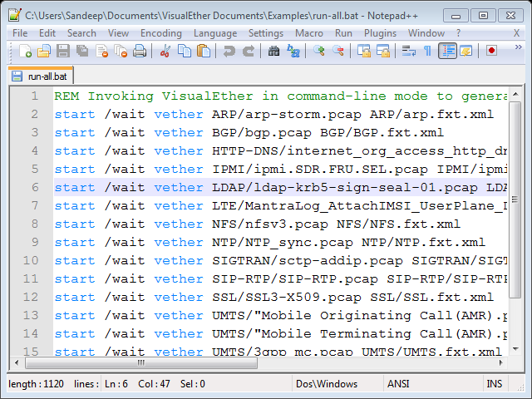This screenshot has width=532, height=399.
Task: Click NFS/nfsv3.pcap text on line 8
Action: point(269,224)
